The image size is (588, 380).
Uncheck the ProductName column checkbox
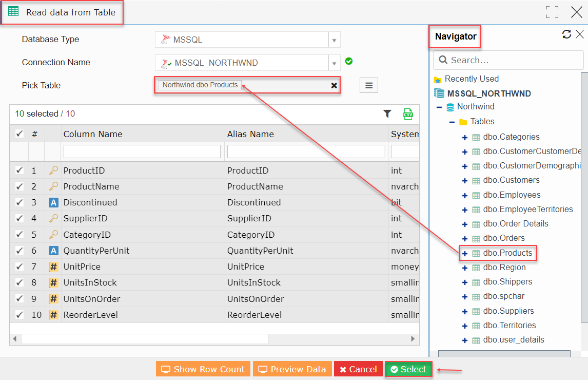[19, 186]
